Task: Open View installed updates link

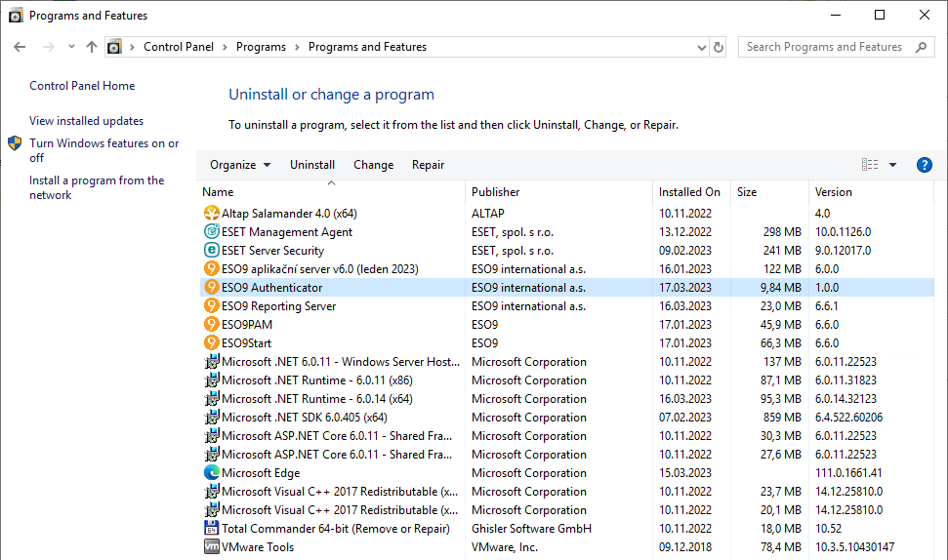Action: tap(87, 121)
